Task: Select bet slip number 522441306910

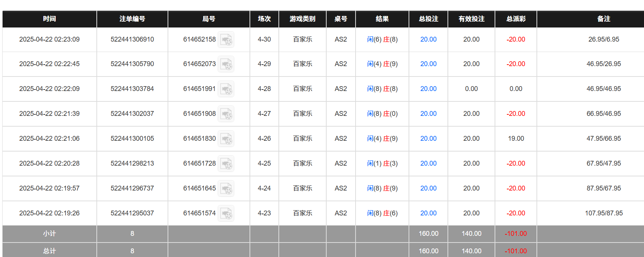Action: click(x=132, y=39)
